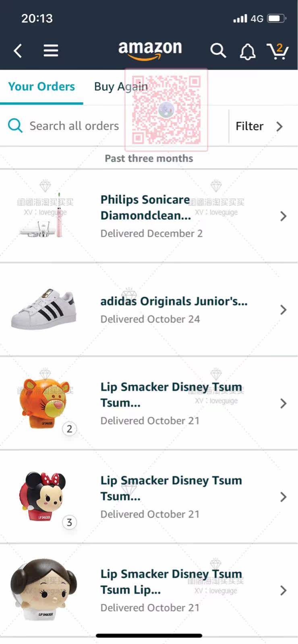This screenshot has height=644, width=298.
Task: Expand the Tigger Lip Smacker order chevron
Action: point(283,403)
